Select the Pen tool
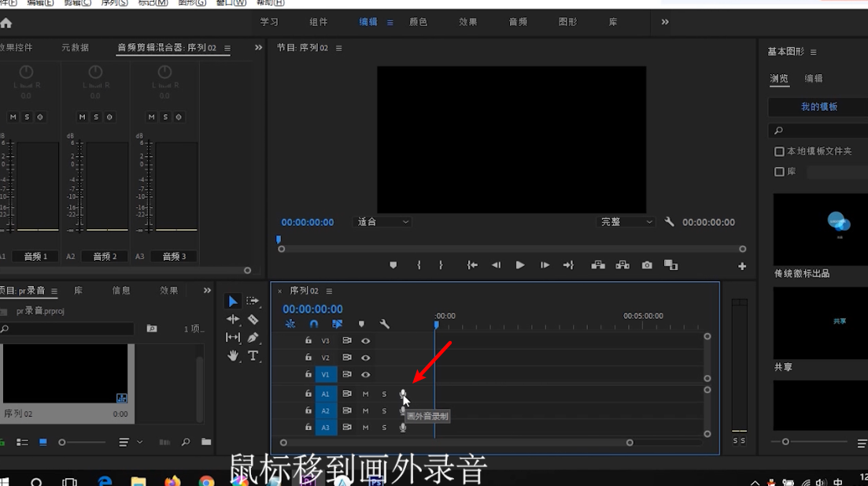This screenshot has width=868, height=486. (x=254, y=337)
